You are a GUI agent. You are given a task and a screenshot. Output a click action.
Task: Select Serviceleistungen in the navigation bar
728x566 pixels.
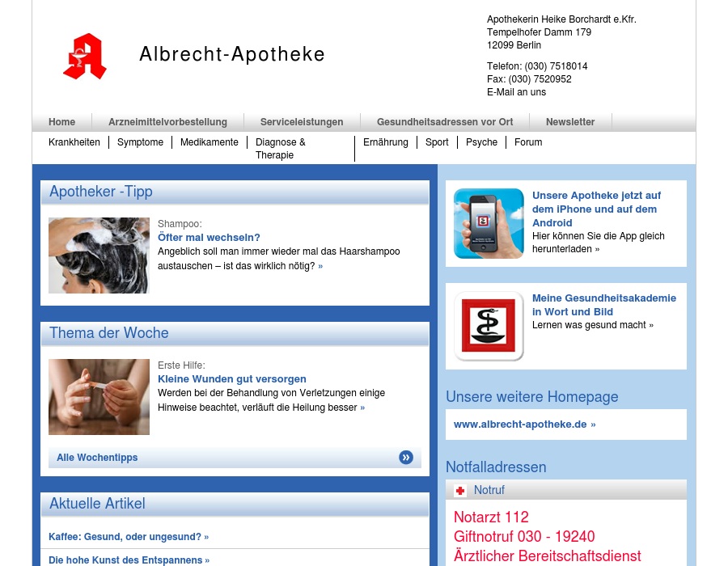coord(302,122)
